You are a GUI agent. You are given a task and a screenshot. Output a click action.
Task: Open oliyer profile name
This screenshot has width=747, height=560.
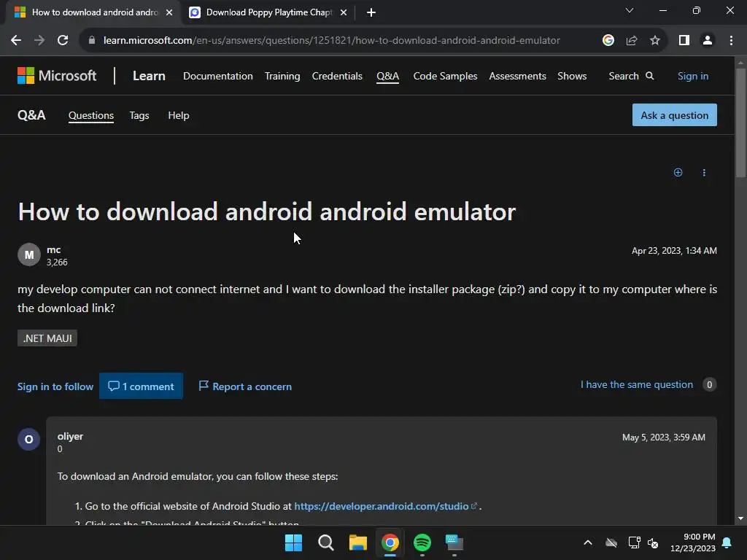coord(70,436)
